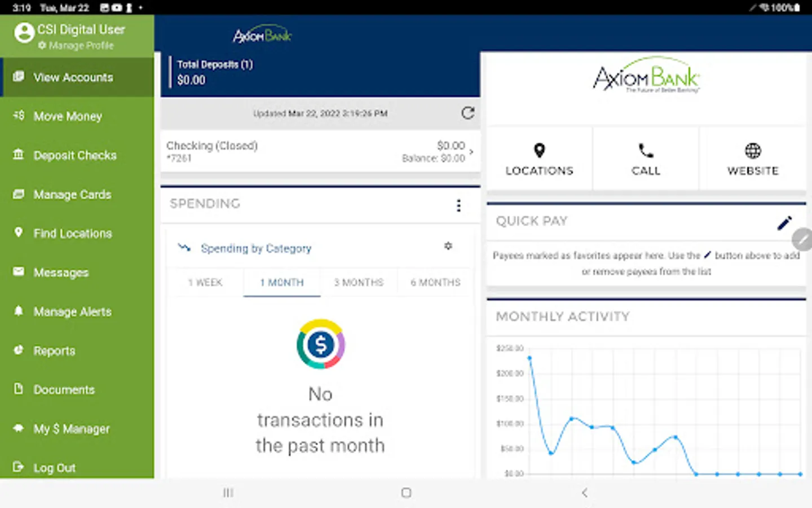Edit Quick Pay favorites pencil icon
Screen dimensions: 812x508
click(784, 223)
